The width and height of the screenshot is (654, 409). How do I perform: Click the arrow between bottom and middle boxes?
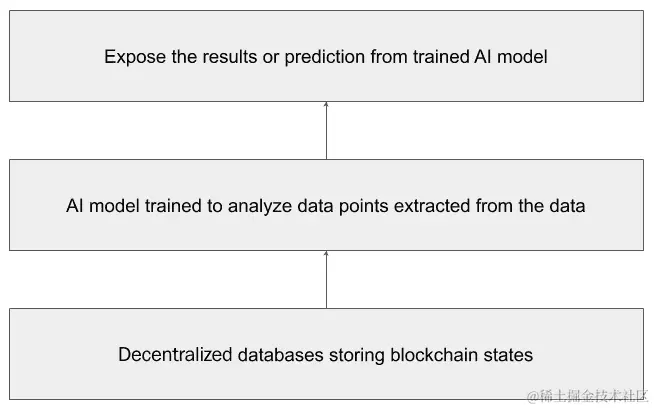(326, 279)
